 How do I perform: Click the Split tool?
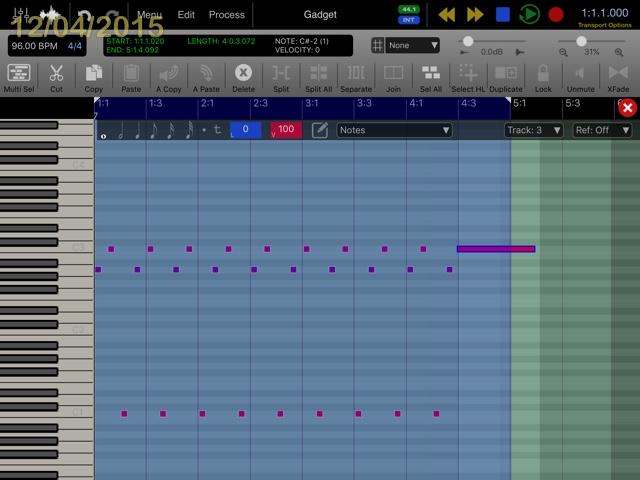(281, 78)
